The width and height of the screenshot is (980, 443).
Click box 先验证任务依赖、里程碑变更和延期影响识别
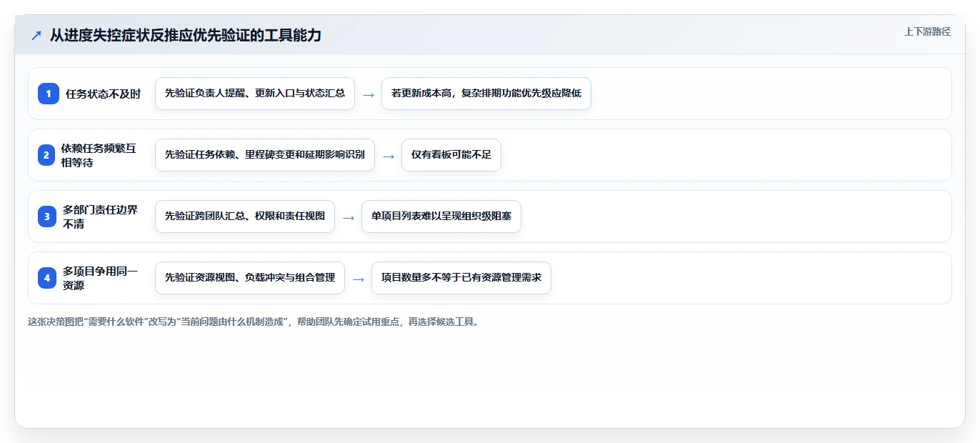[x=265, y=155]
